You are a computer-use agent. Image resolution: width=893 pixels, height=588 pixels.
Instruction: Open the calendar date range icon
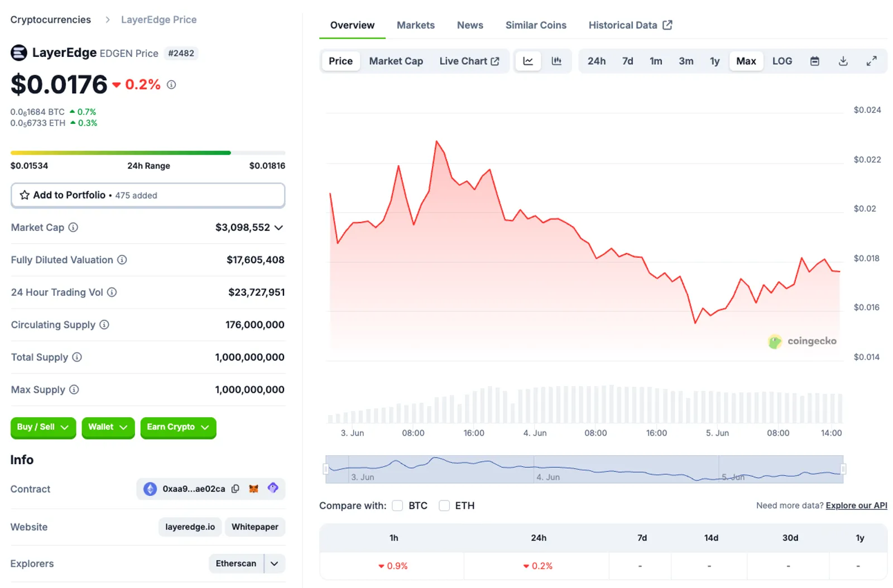coord(815,61)
